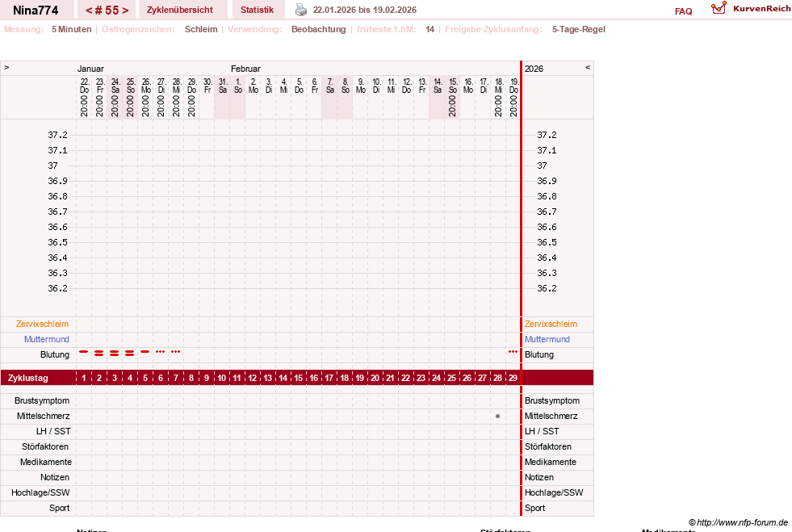This screenshot has width=792, height=532.
Task: Click the left Sport row label
Action: tap(59, 509)
